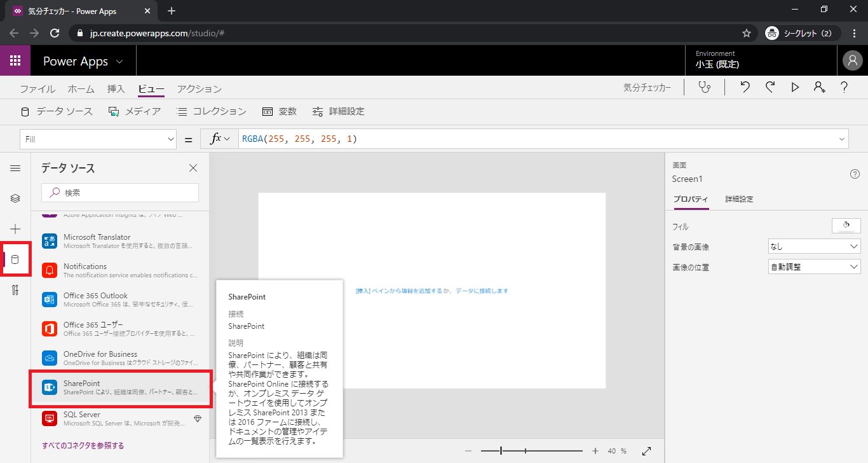Click the Screen1 help circle icon
Screen dimensions: 868x463
pos(855,174)
